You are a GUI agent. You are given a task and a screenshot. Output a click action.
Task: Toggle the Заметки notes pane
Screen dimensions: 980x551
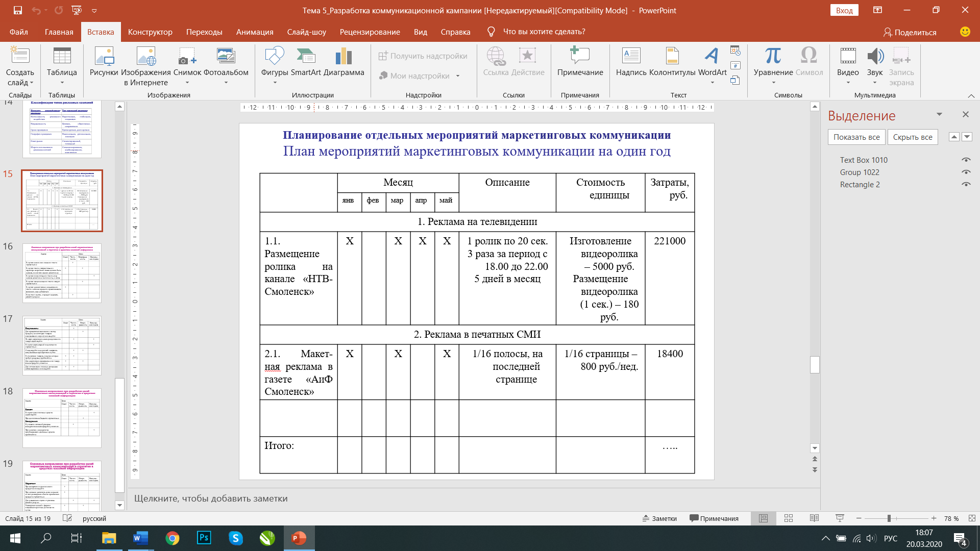click(659, 518)
